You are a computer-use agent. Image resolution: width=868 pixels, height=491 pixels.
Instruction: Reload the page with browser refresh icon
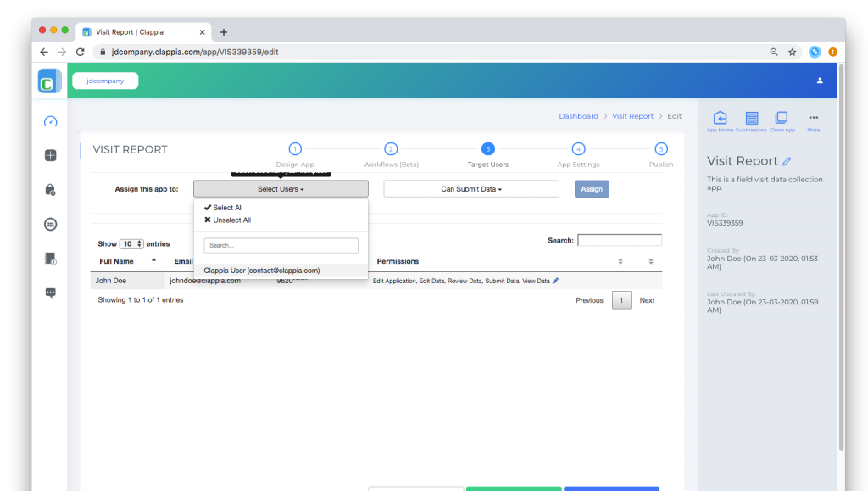coord(81,52)
